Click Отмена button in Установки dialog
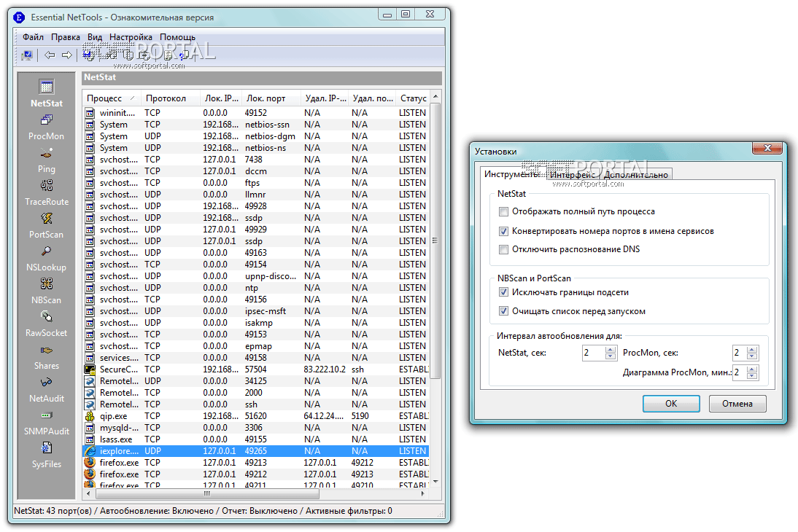 pos(737,404)
